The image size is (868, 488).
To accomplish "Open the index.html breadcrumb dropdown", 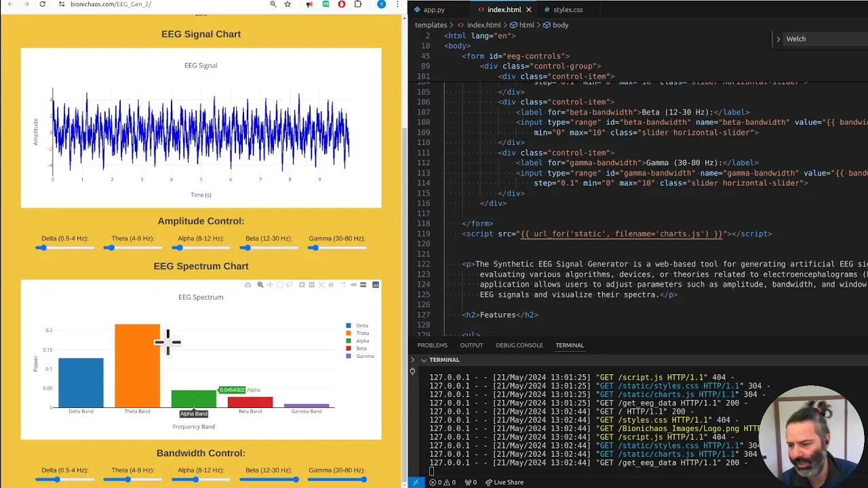I will (x=479, y=25).
